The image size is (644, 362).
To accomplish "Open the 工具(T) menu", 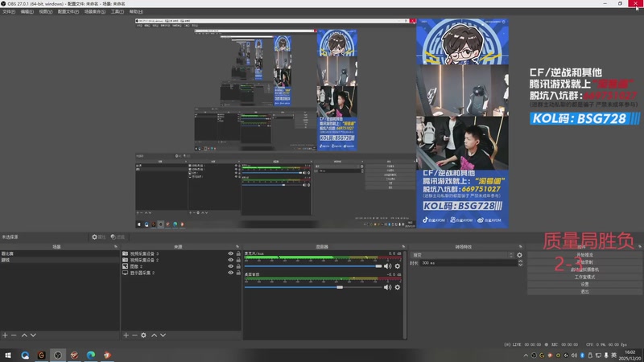I will pyautogui.click(x=118, y=11).
